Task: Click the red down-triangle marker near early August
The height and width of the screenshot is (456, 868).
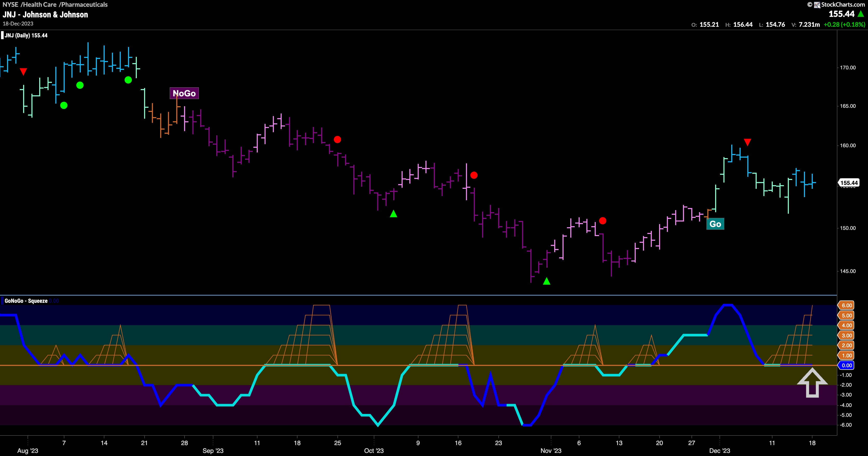Action: [x=23, y=71]
